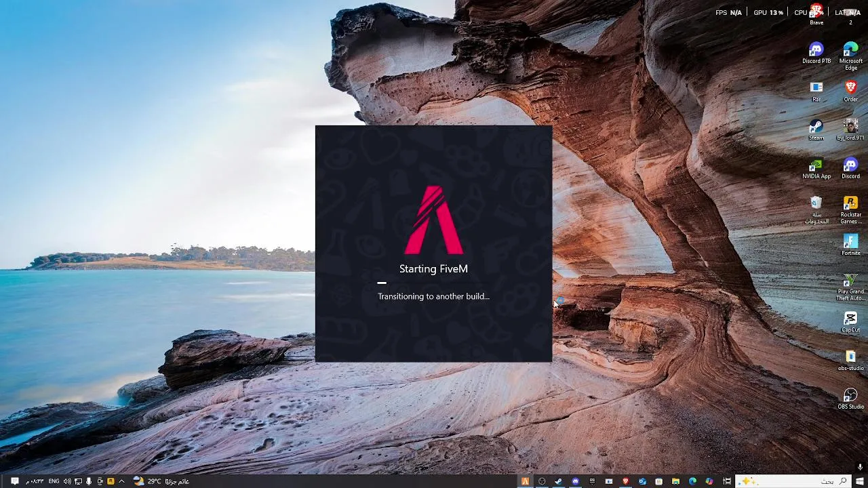This screenshot has height=488, width=868.
Task: Select the Recycle Bin desktop icon
Action: coord(816,209)
